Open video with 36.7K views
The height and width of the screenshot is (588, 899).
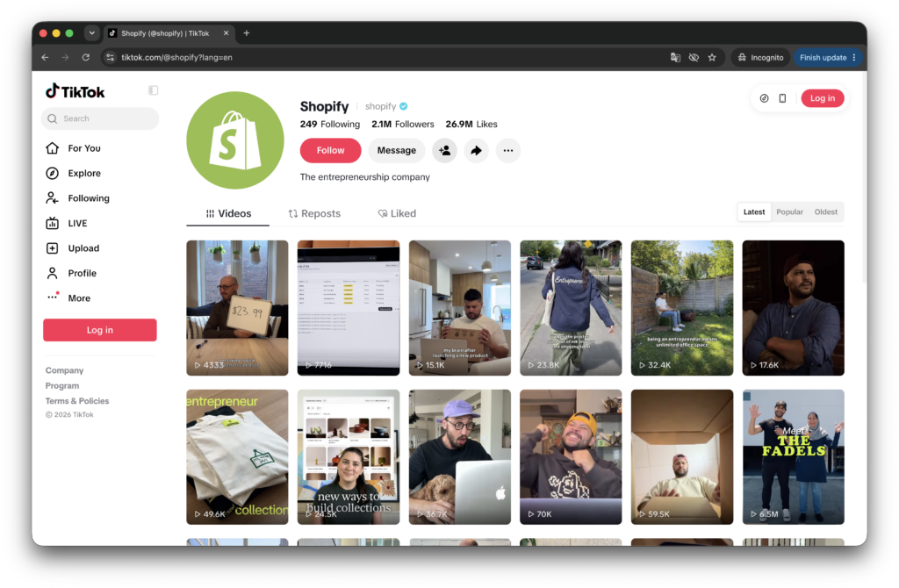click(x=459, y=456)
